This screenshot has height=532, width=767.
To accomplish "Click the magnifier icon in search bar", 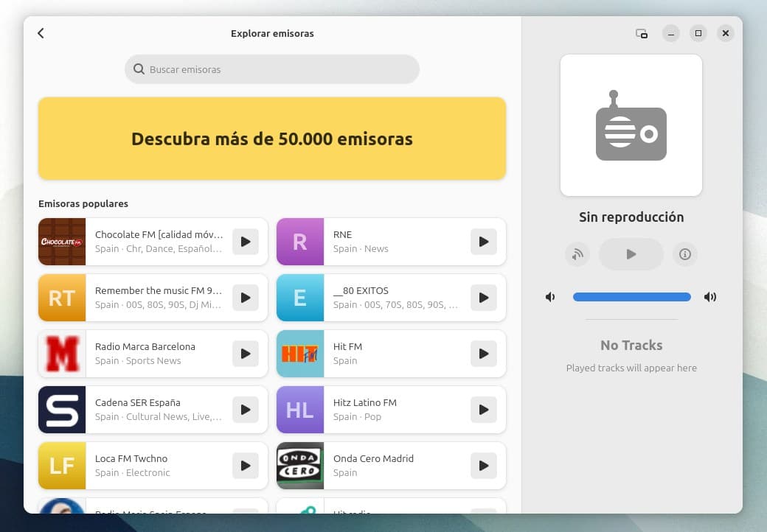I will 139,69.
